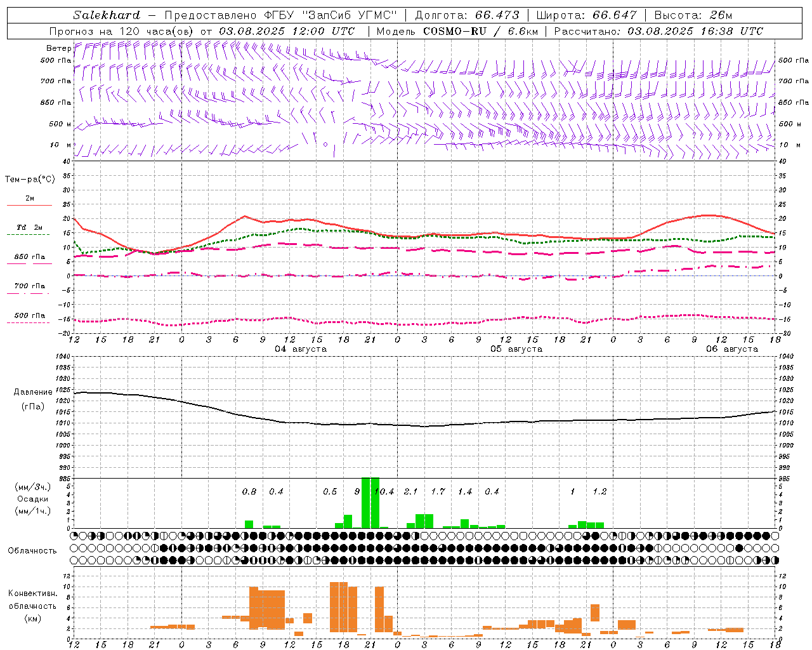The width and height of the screenshot is (812, 650).
Task: Click the precipitation value 1.2
Action: coord(599,492)
